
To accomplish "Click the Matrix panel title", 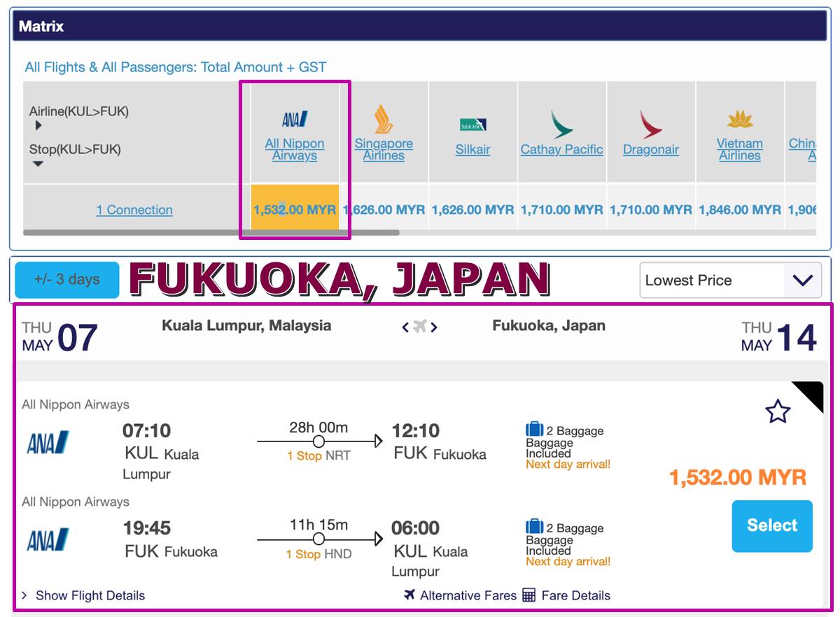I will [41, 27].
